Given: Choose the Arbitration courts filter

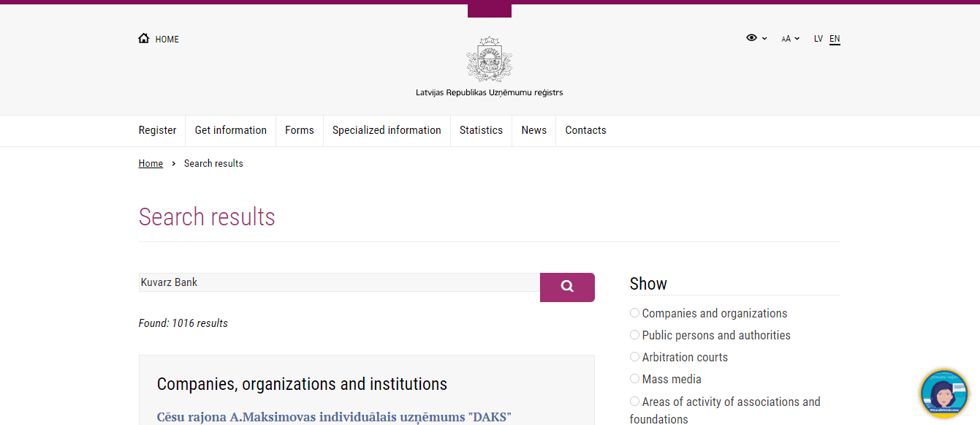Looking at the screenshot, I should pos(634,357).
